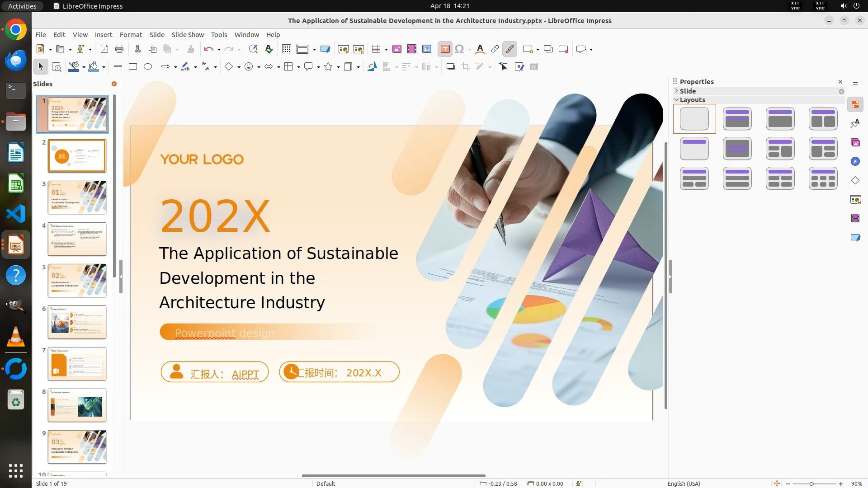Select the Rectangle shape tool
The height and width of the screenshot is (488, 868).
click(133, 67)
